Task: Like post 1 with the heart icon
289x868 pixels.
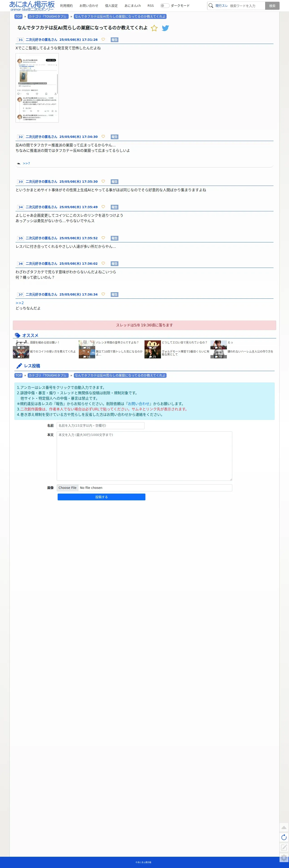Action: [x=103, y=39]
